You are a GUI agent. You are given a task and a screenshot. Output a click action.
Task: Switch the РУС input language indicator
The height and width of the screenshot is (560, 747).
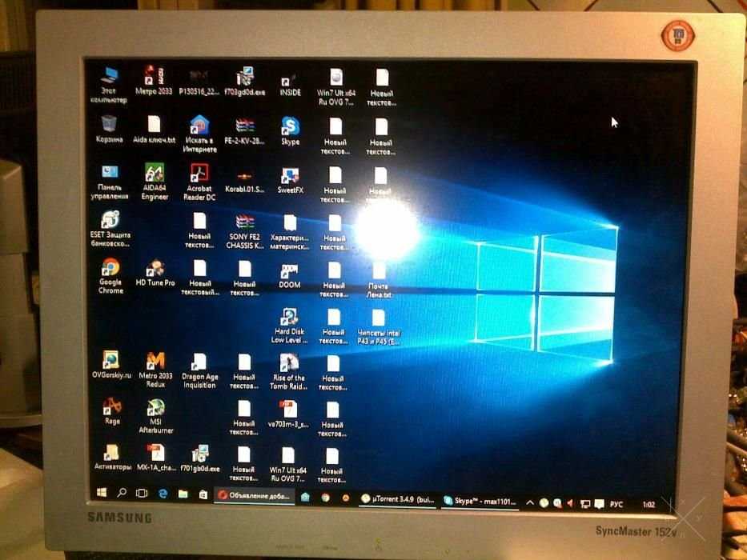click(616, 504)
